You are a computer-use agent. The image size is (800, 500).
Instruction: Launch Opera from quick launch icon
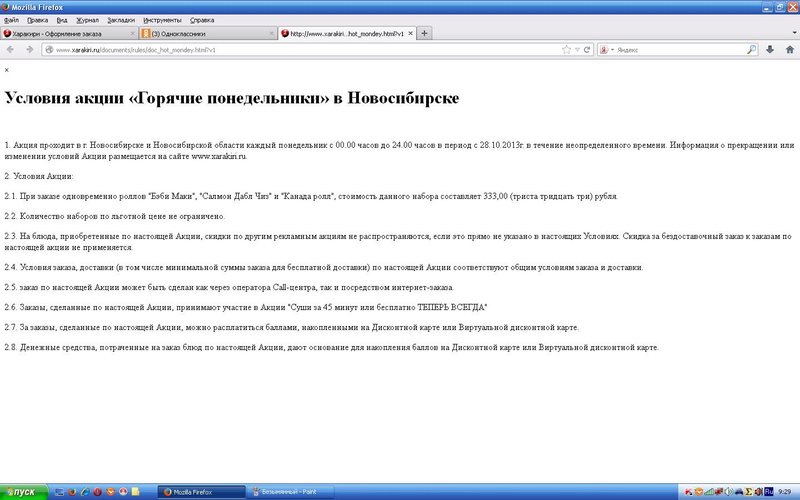click(x=97, y=492)
